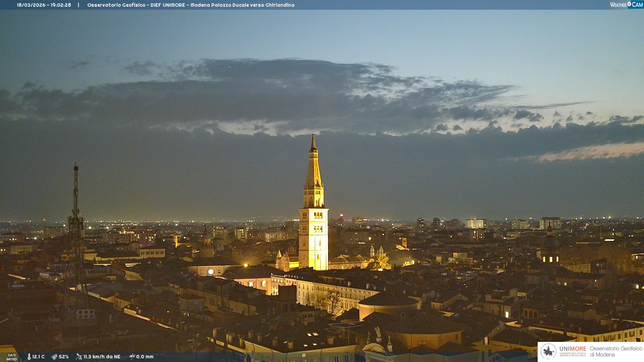
Task: Click the thermometer temperature icon
Action: pyautogui.click(x=29, y=357)
